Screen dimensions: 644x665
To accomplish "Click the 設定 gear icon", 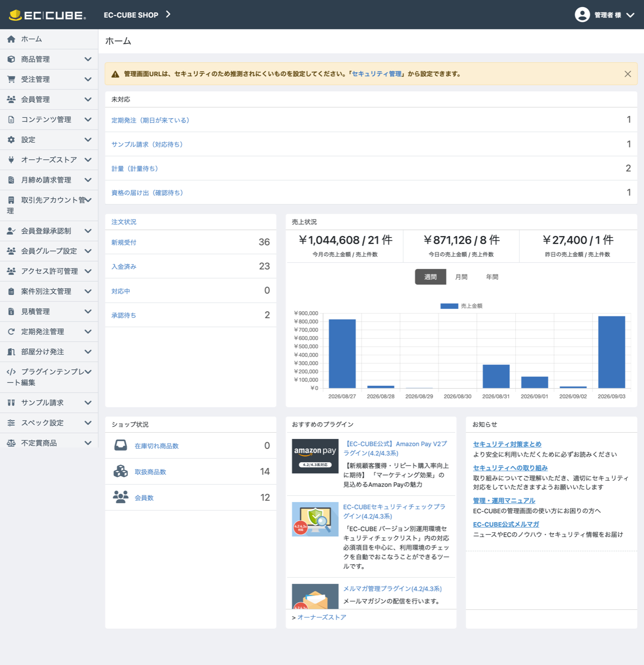I will click(x=11, y=140).
